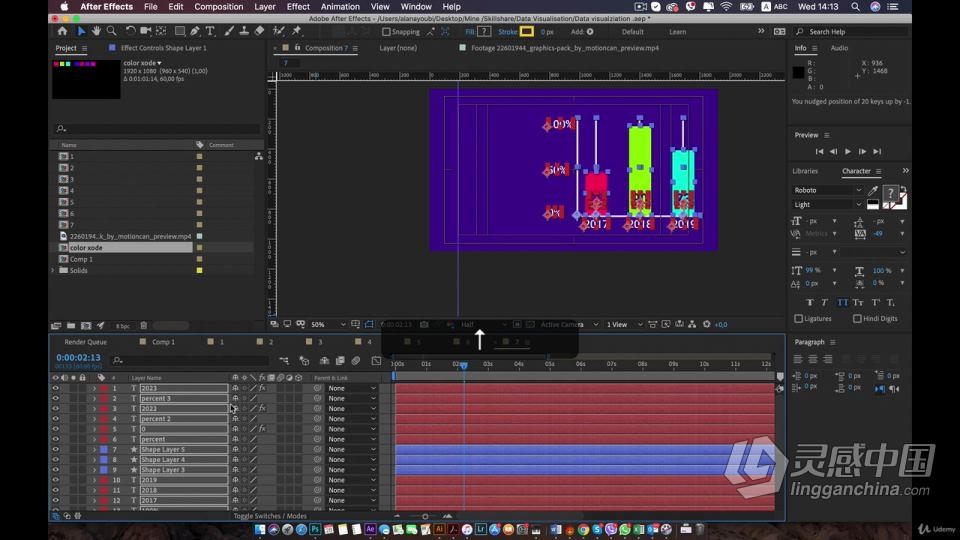
Task: Click the yellow Stroke color swatch
Action: 527,32
